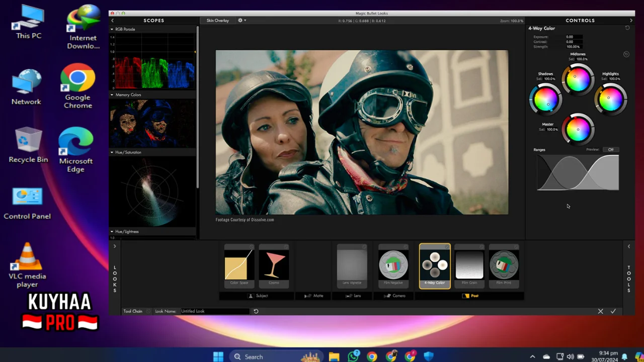Image resolution: width=644 pixels, height=362 pixels.
Task: Open Recycle Bin on desktop
Action: (x=28, y=145)
